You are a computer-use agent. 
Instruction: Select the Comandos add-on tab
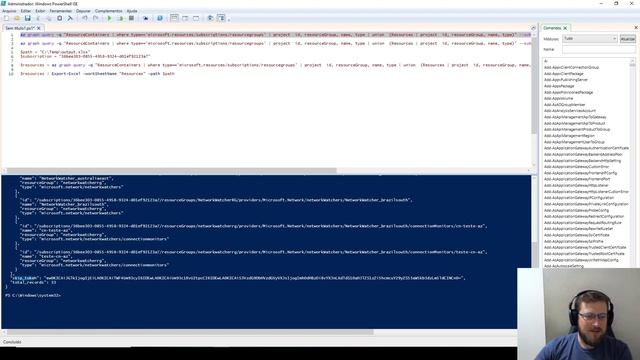click(x=552, y=28)
